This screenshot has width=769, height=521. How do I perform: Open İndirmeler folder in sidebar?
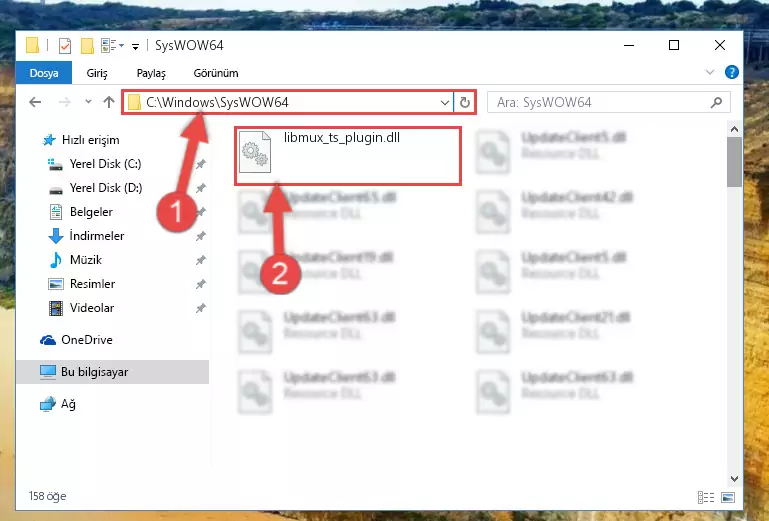(86, 236)
